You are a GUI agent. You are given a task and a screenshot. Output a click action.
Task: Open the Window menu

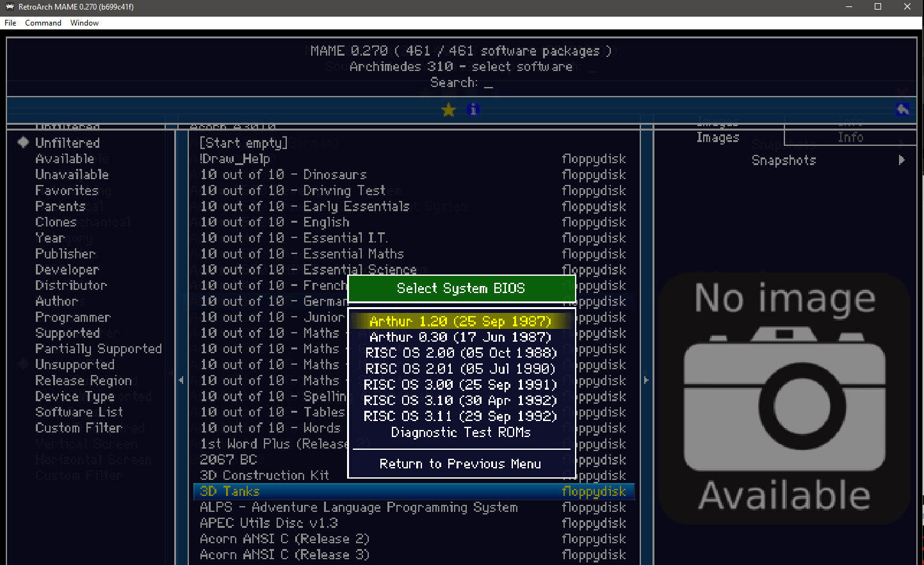(85, 23)
